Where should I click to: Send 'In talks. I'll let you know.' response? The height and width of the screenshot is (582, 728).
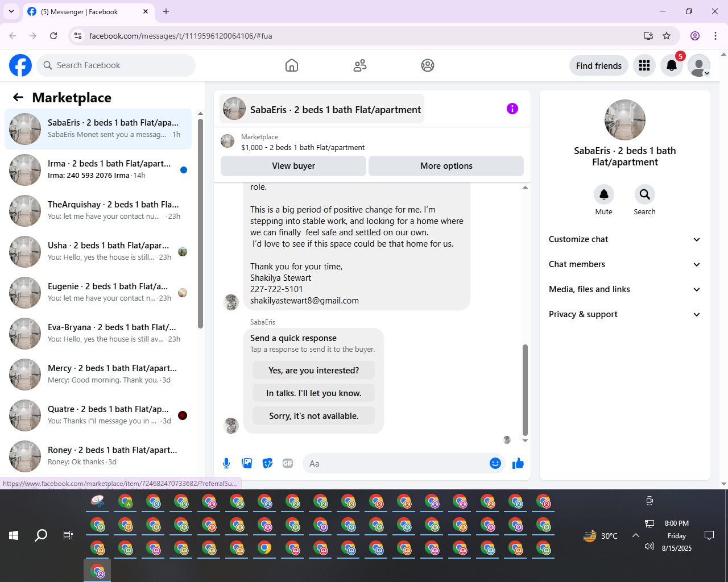(314, 393)
